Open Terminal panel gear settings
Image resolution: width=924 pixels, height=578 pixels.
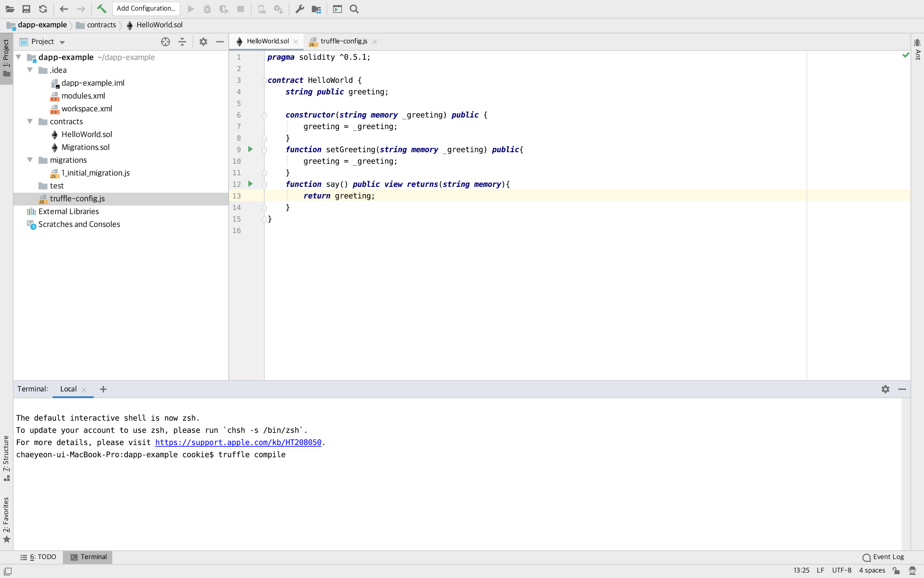[886, 389]
